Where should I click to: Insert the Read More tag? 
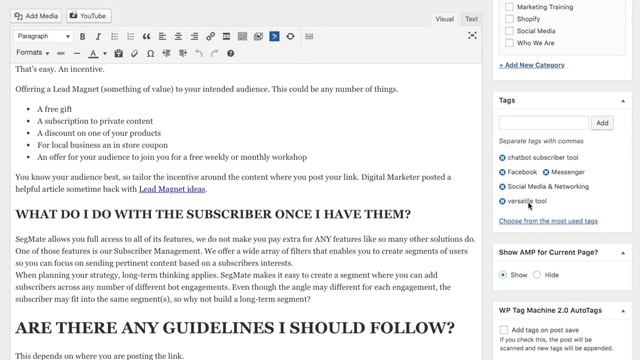(x=226, y=36)
